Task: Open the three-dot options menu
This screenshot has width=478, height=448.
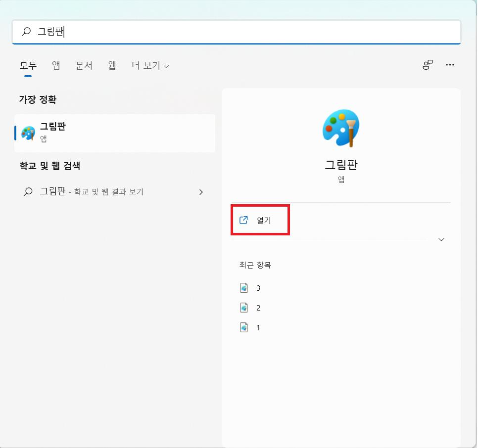Action: click(450, 65)
